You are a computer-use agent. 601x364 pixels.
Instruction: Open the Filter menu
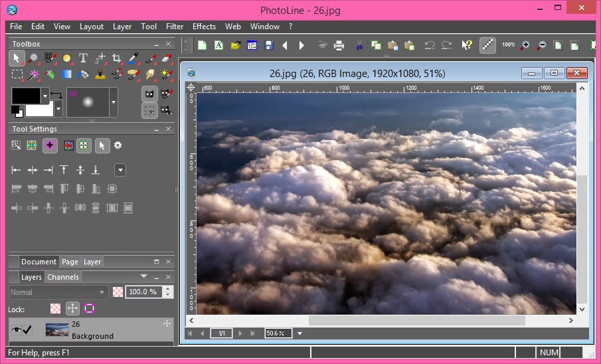tap(175, 27)
